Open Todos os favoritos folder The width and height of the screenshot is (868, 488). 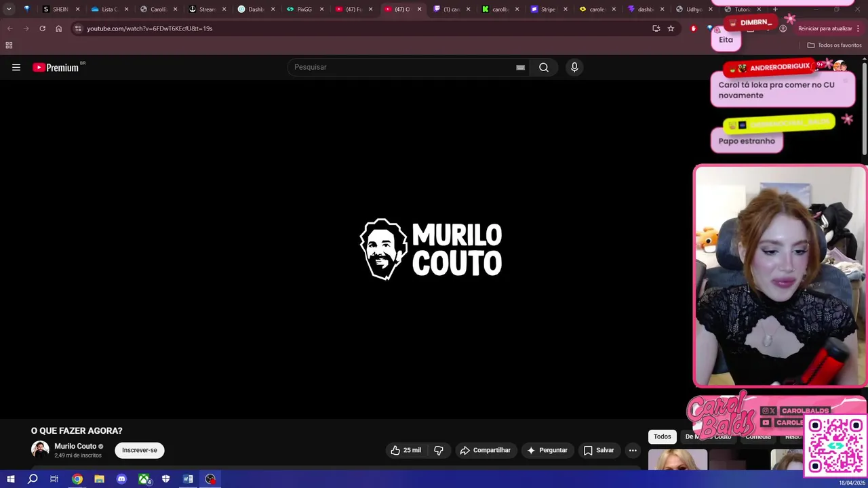tap(834, 45)
